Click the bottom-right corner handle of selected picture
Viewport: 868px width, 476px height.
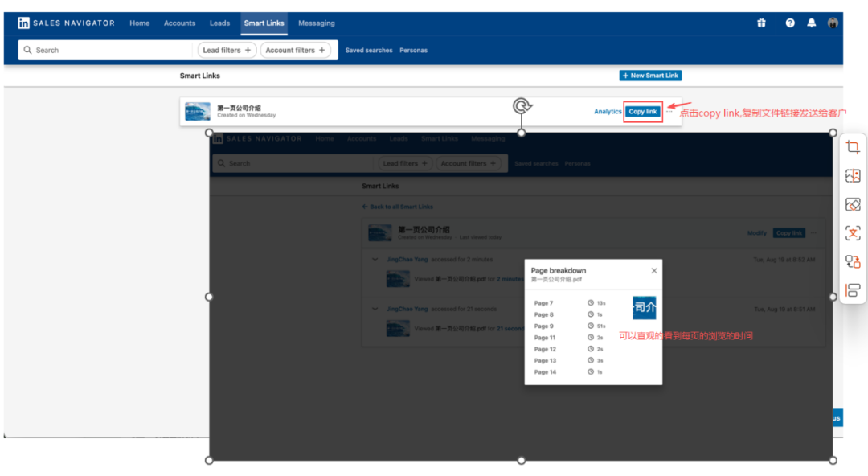(x=833, y=460)
